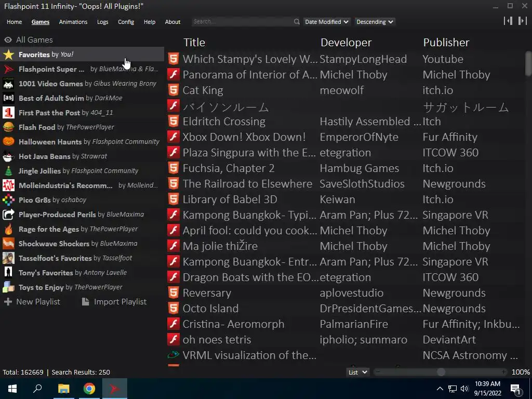Collapse the left sidebar with the toggle icon
This screenshot has width=532, height=399.
[508, 21]
